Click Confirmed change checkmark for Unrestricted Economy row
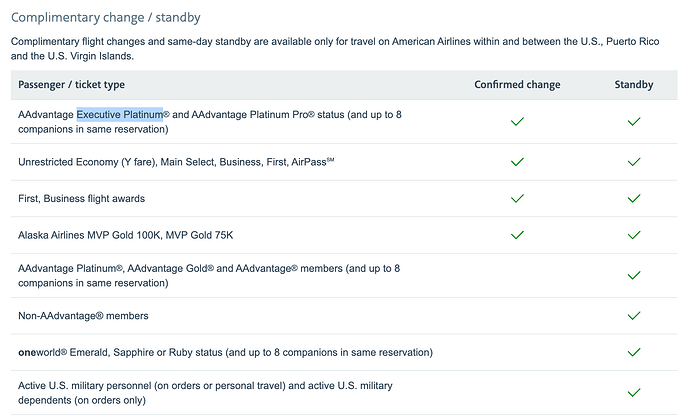 tap(517, 161)
